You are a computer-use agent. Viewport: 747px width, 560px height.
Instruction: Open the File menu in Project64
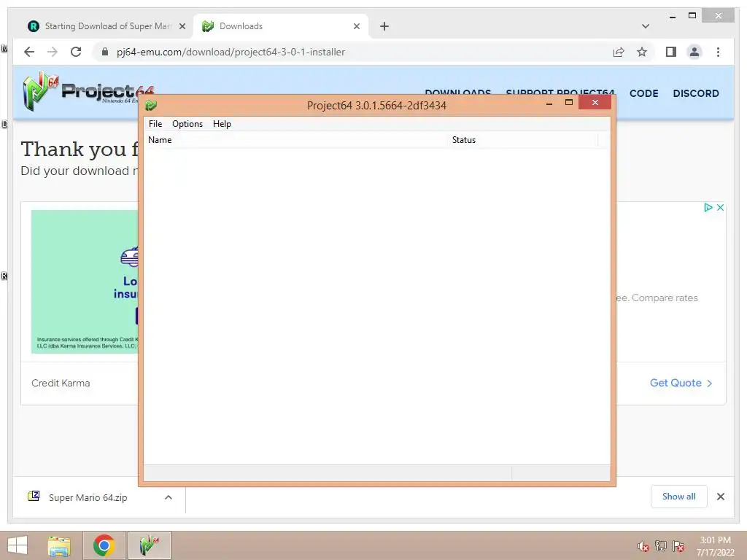pyautogui.click(x=155, y=124)
